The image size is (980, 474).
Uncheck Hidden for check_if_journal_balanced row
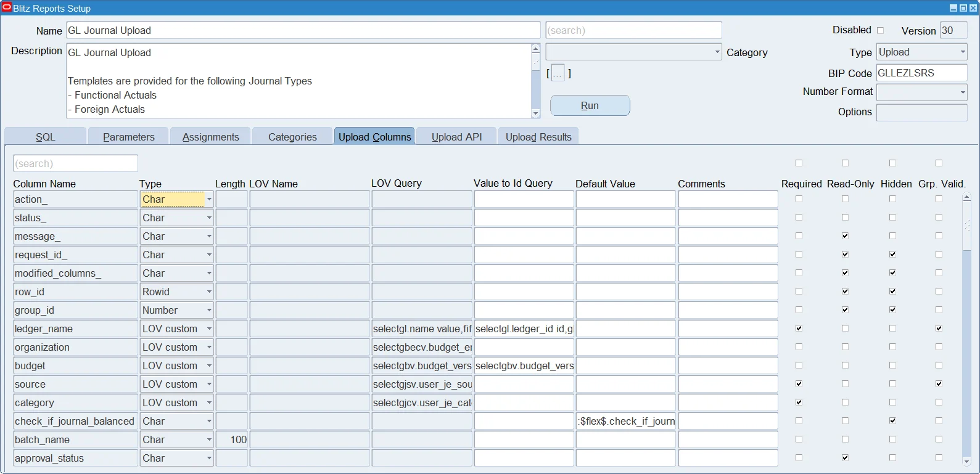point(892,420)
